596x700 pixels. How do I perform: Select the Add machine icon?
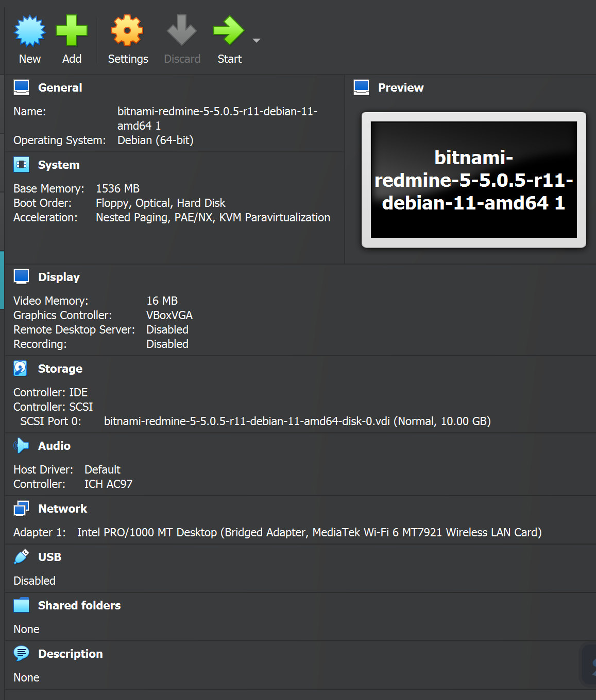pyautogui.click(x=72, y=31)
